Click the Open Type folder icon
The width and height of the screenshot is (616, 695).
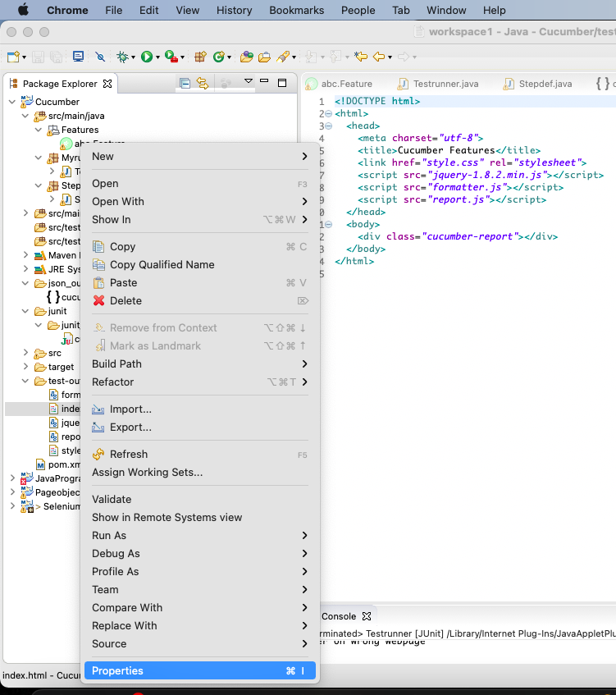click(x=246, y=57)
